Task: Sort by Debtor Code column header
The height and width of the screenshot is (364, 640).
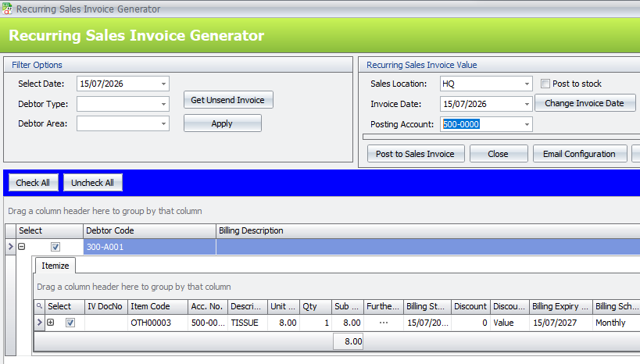Action: (x=149, y=230)
